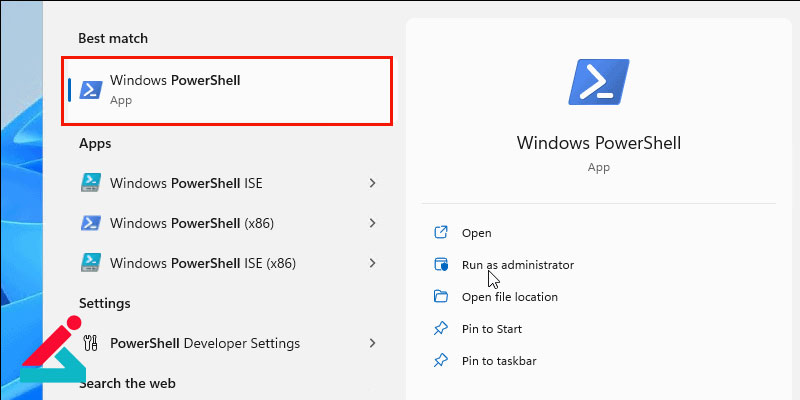Viewport: 800px width, 400px height.
Task: Click the Search the web heading
Action: pyautogui.click(x=127, y=383)
